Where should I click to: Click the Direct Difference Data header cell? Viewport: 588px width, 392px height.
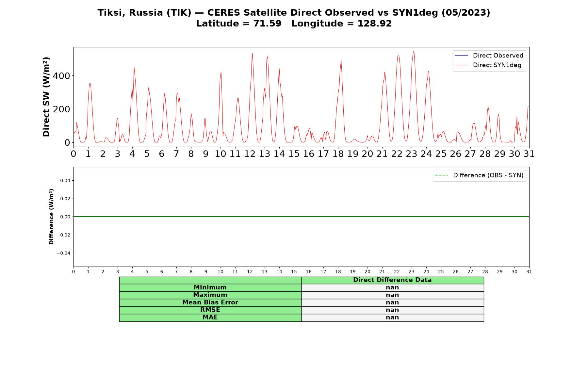(392, 280)
